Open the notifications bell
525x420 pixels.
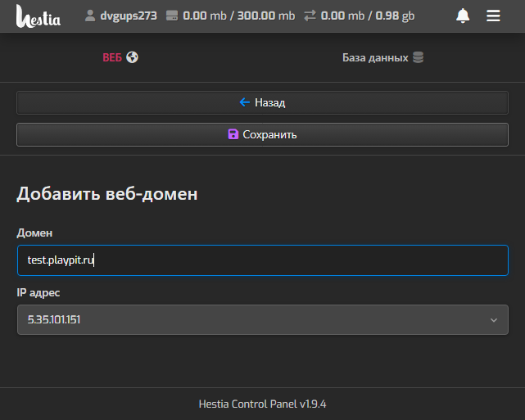pyautogui.click(x=463, y=16)
